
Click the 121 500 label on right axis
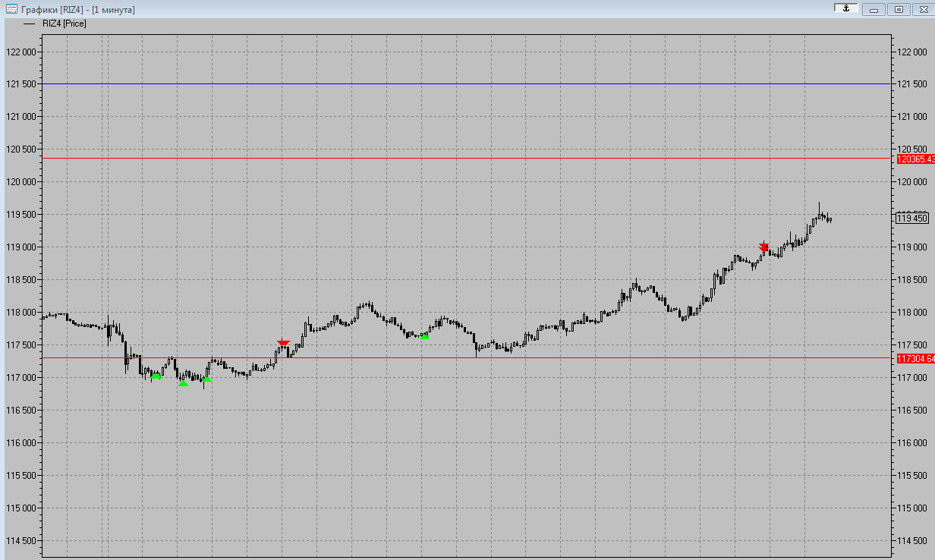click(x=913, y=84)
